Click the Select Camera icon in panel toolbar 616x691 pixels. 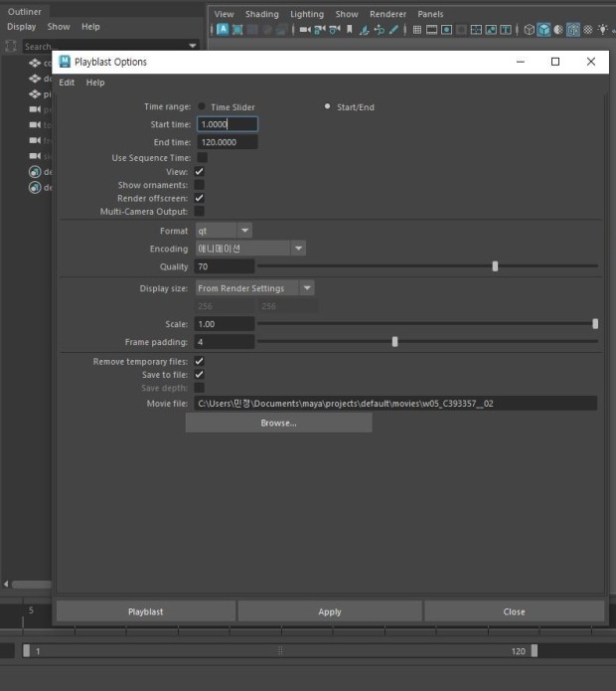tap(305, 30)
